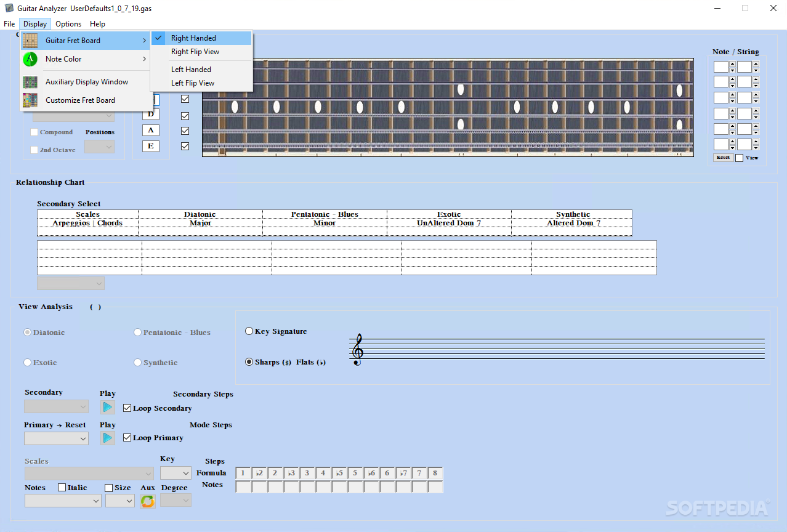Click the Guitar Fret Board menu icon
787x532 pixels.
[30, 41]
